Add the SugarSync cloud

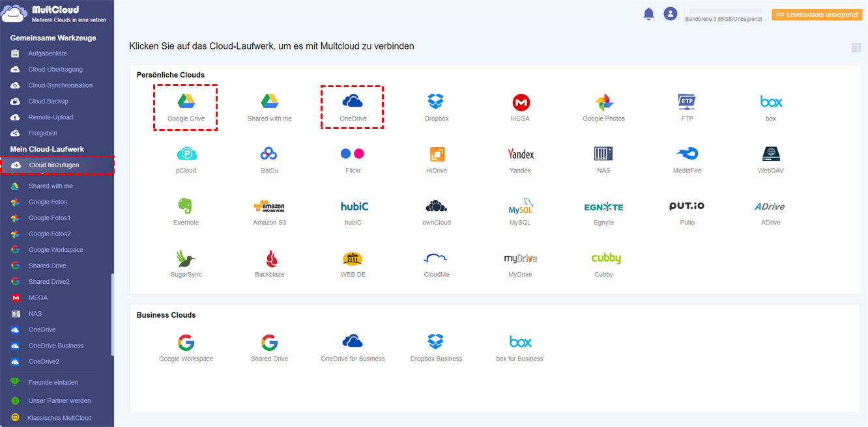pyautogui.click(x=186, y=264)
